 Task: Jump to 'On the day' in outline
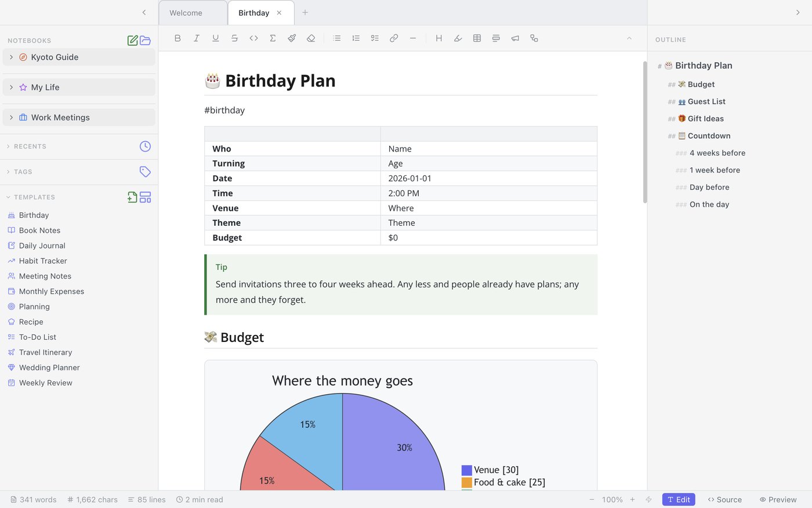[709, 204]
